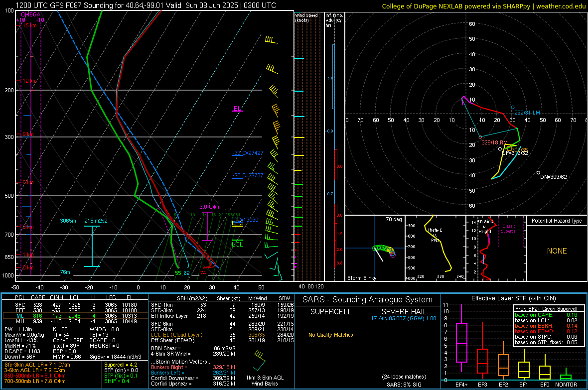
Task: Select the '15 km' height marker
Action: click(29, 25)
